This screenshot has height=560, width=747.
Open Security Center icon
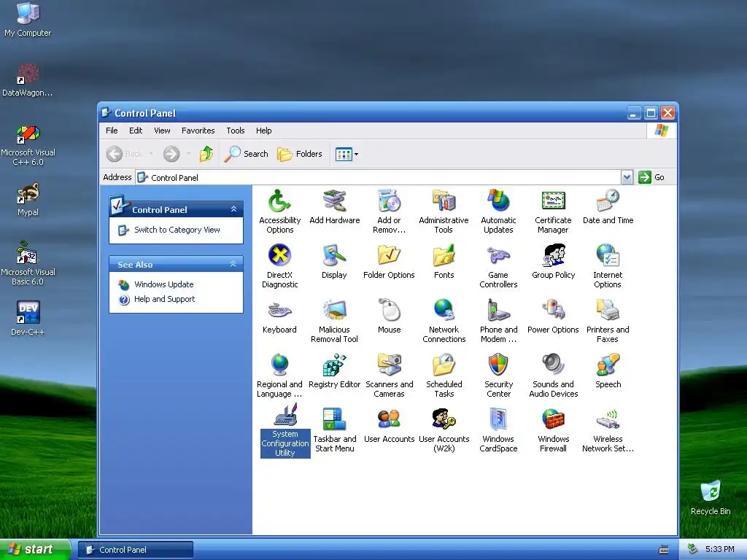pos(498,376)
